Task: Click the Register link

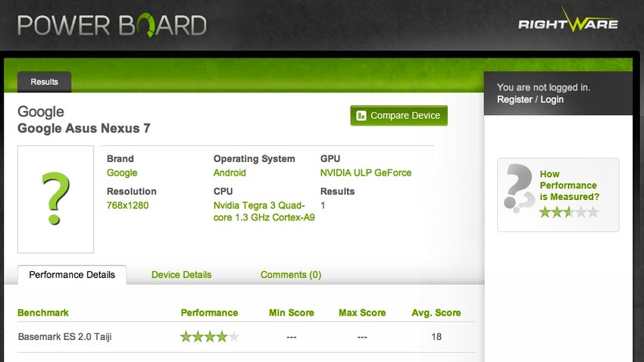Action: [x=514, y=99]
